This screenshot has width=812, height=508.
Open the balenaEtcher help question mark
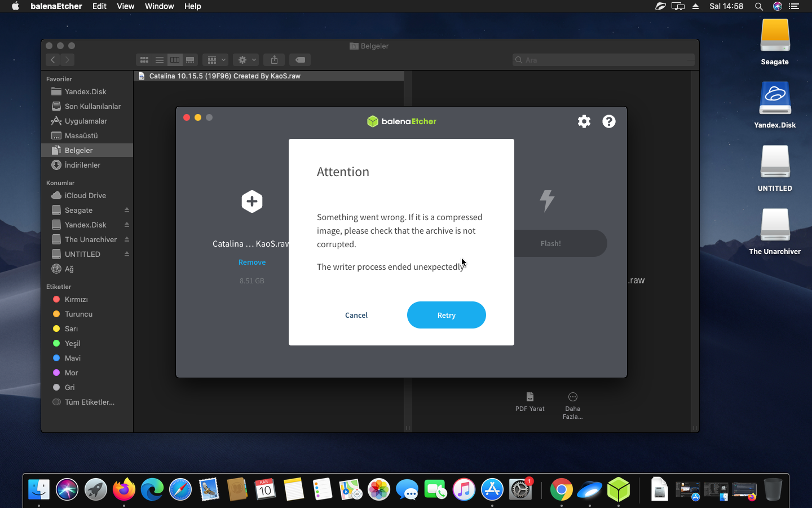pyautogui.click(x=609, y=121)
